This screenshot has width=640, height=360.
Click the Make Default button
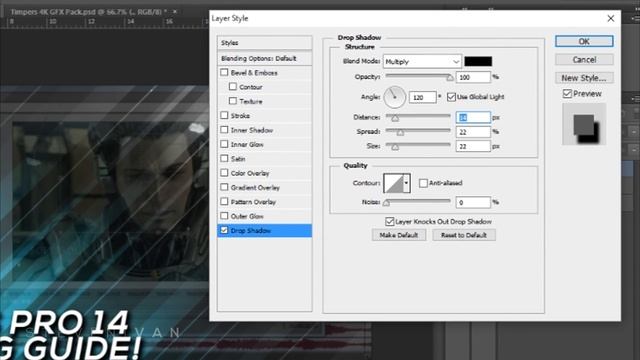click(399, 235)
